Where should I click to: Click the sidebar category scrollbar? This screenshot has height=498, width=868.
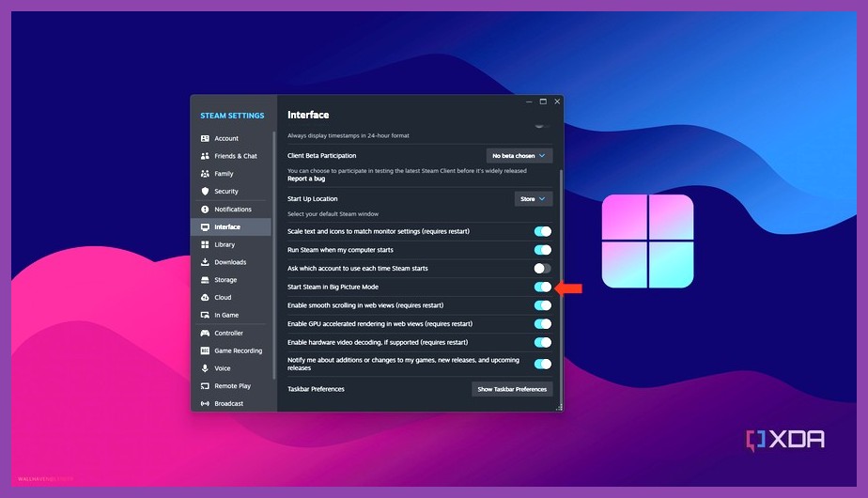[x=274, y=255]
